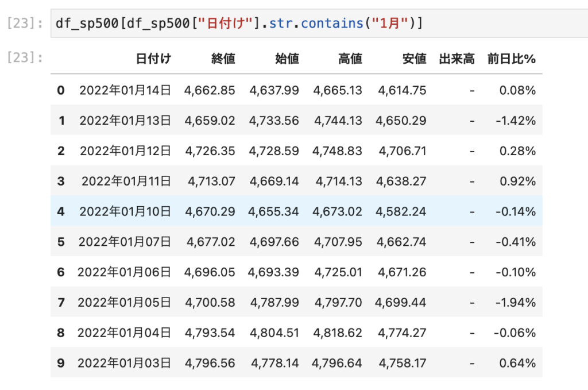Click high value 4,673.02
This screenshot has height=390, width=588.
[338, 212]
